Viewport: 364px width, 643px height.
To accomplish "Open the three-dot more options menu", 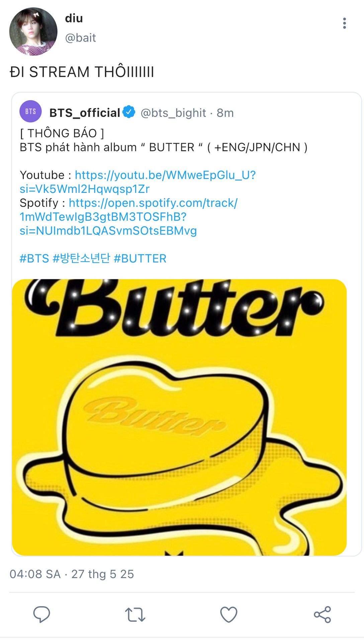I will point(344,23).
